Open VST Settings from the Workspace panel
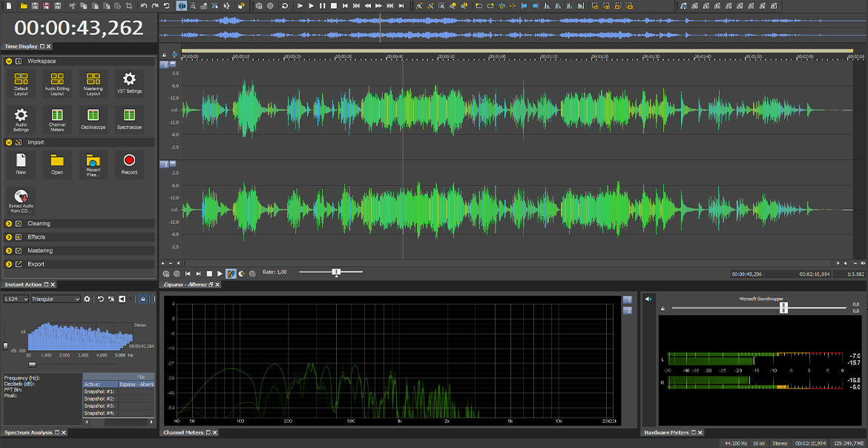 pyautogui.click(x=131, y=82)
